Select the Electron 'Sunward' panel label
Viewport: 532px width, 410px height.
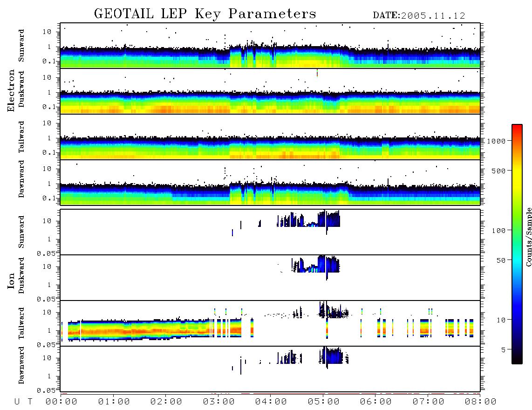click(21, 46)
